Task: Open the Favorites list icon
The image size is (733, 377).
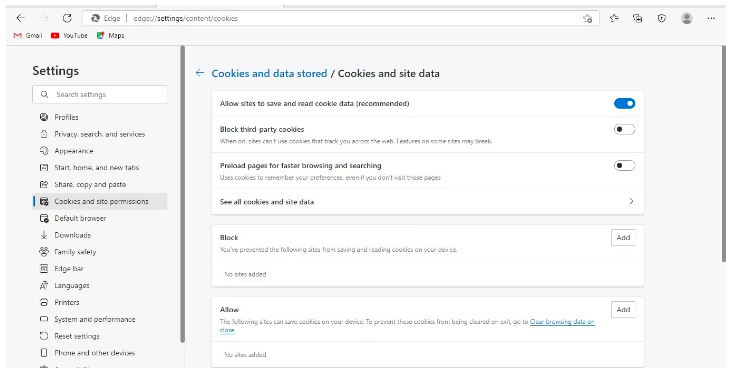Action: tap(614, 18)
